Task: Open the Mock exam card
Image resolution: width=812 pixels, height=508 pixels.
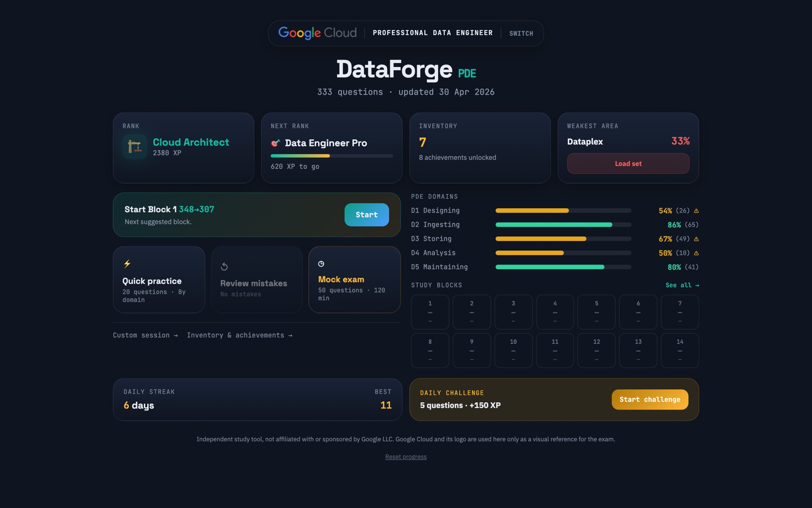Action: (x=355, y=279)
